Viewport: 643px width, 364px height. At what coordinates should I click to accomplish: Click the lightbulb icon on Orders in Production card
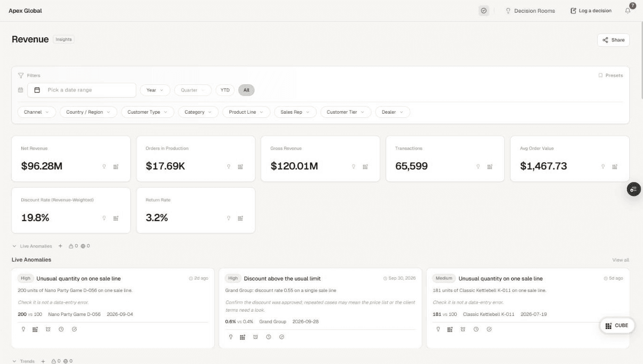[x=229, y=166]
